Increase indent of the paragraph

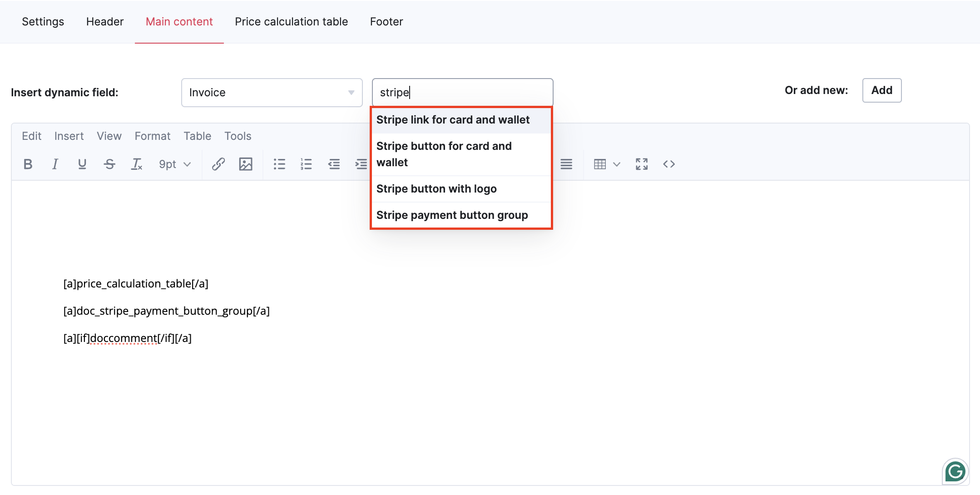click(361, 164)
